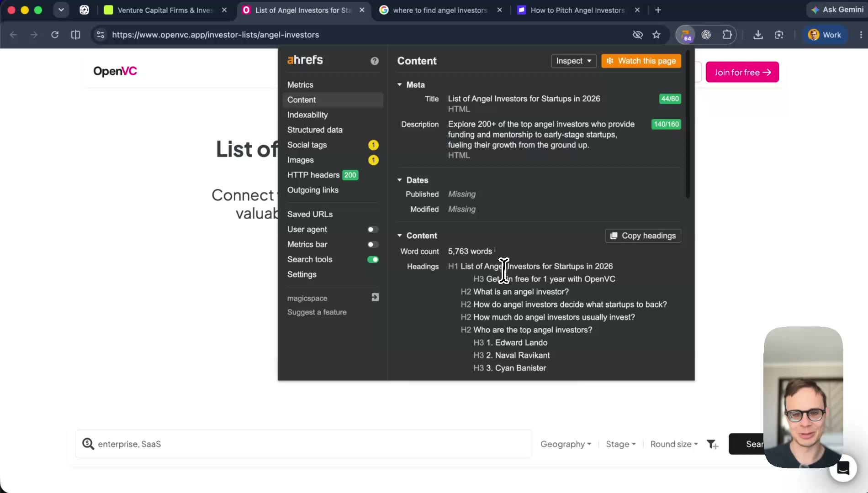Collapse the Dates section
The height and width of the screenshot is (493, 868).
(400, 180)
